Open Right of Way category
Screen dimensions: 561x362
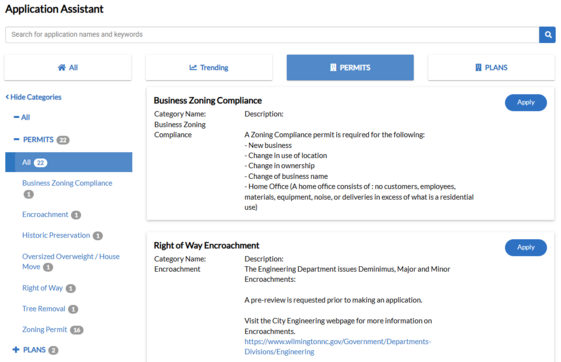[43, 288]
